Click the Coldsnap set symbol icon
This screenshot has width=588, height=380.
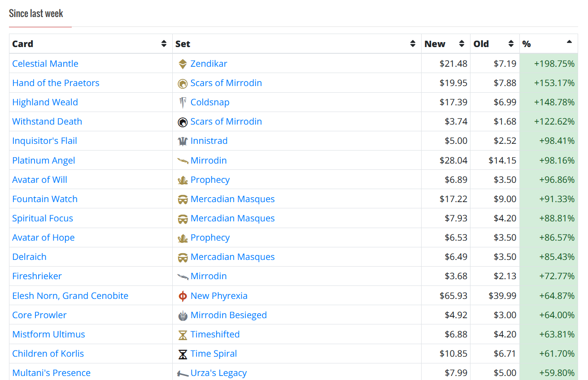(x=183, y=103)
